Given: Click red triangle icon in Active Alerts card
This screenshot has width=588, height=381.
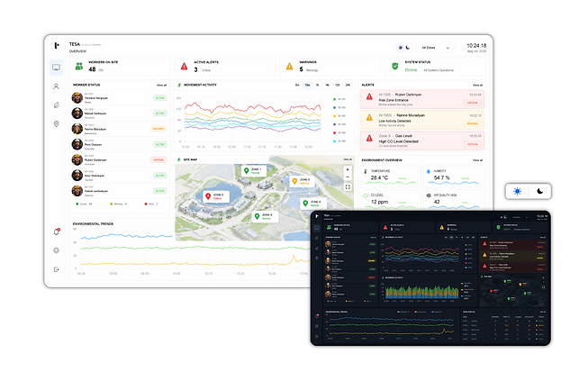Looking at the screenshot, I should point(184,67).
